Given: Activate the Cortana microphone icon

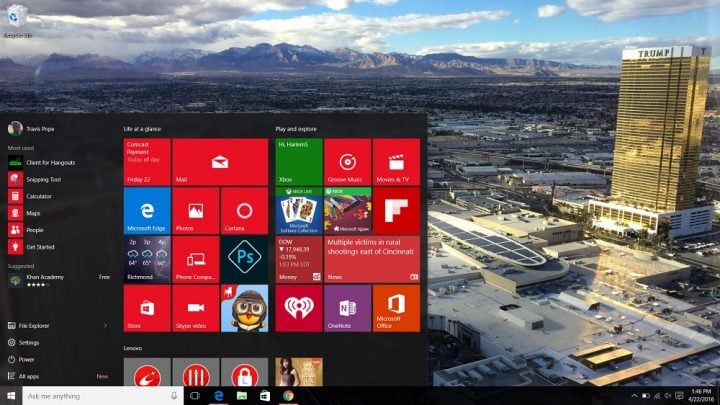Looking at the screenshot, I should click(x=174, y=396).
